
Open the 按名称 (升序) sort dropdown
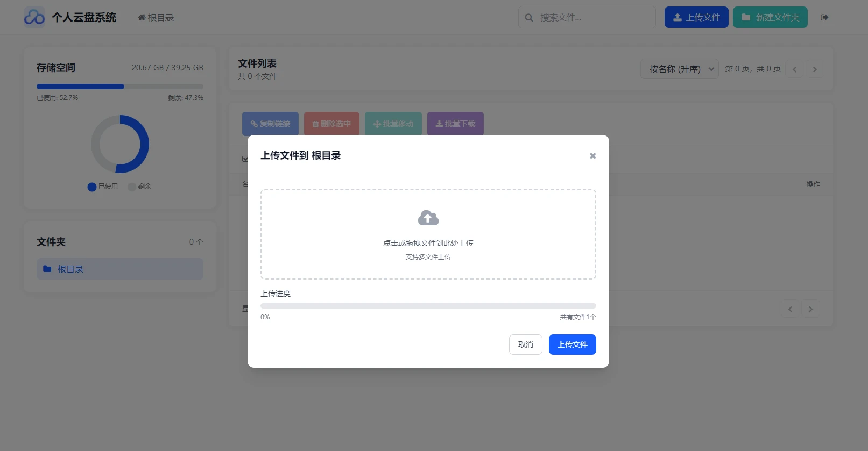(680, 69)
